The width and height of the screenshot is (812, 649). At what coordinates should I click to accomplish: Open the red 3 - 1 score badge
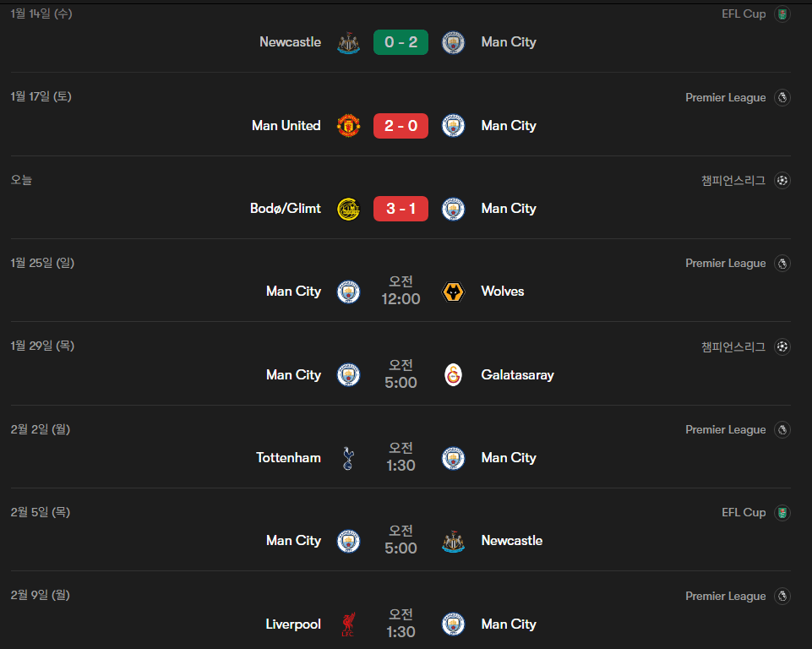tap(401, 209)
